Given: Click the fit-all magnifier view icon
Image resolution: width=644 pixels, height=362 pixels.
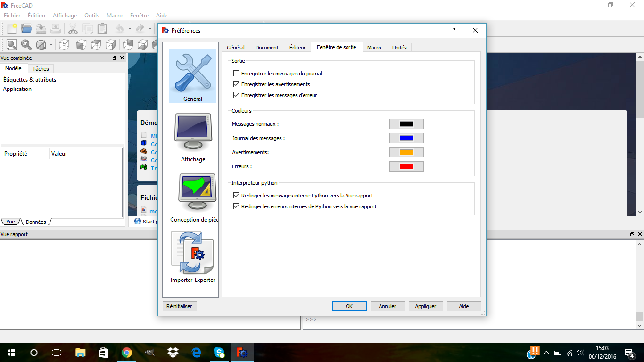Looking at the screenshot, I should [x=11, y=45].
